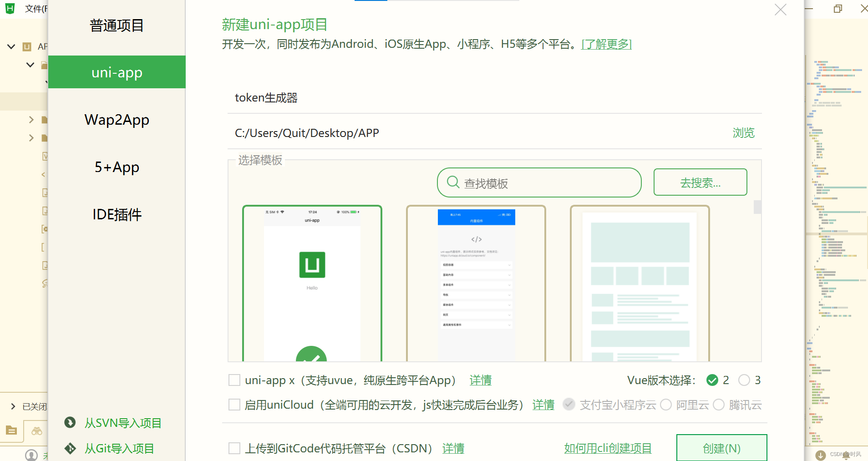Enable the 启用uniCloud option
Viewport: 868px width, 461px height.
[x=234, y=404]
